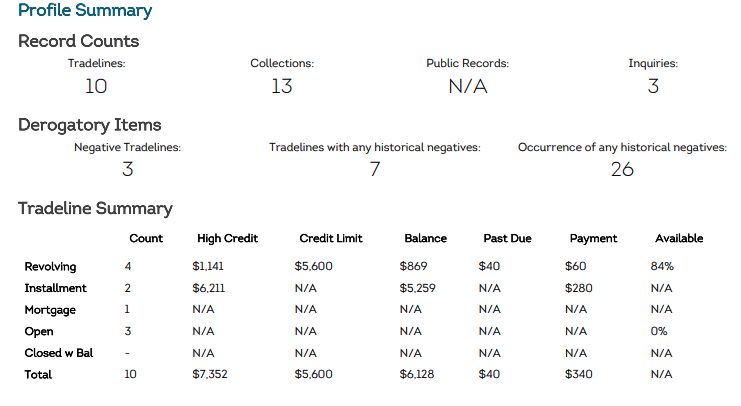Click the Profile Summary heading
Image resolution: width=741 pixels, height=406 pixels.
[85, 10]
